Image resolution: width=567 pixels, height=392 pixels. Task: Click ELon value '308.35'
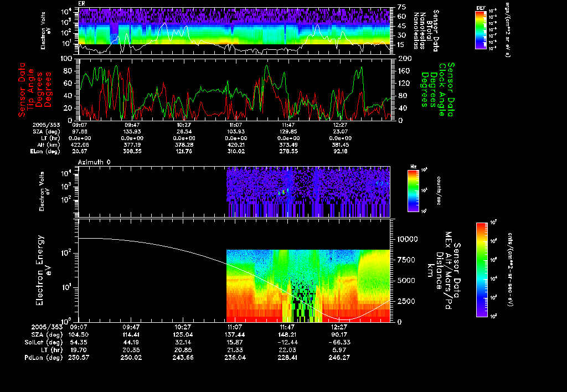(132, 151)
